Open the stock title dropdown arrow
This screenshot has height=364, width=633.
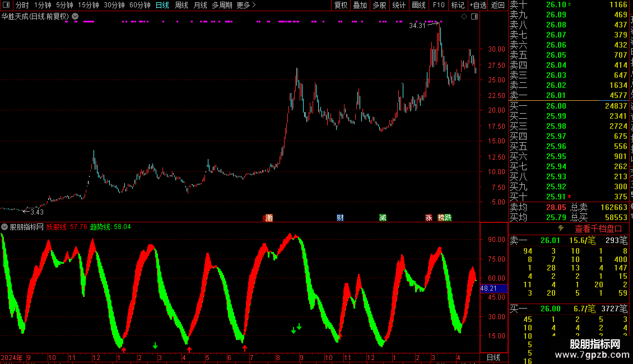(75, 17)
